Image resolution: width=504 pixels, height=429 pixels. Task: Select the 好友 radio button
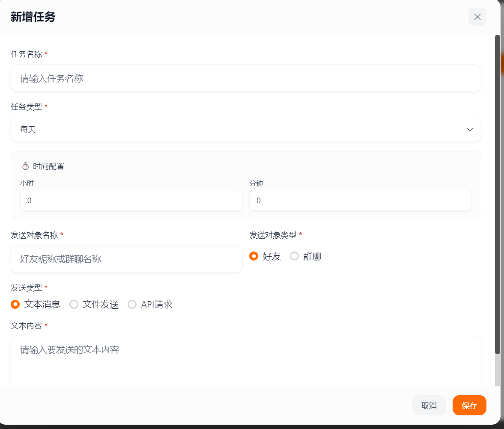(x=253, y=256)
